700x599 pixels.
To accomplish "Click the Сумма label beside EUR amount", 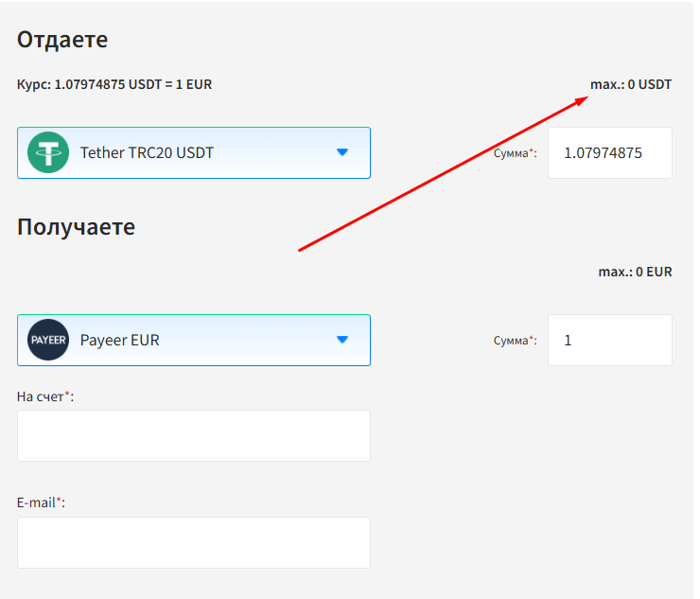I will 516,341.
